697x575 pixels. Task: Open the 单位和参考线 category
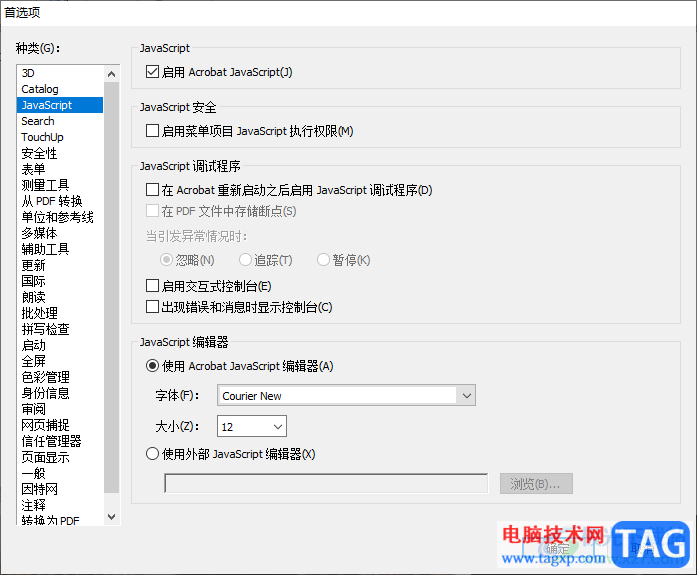tap(60, 217)
